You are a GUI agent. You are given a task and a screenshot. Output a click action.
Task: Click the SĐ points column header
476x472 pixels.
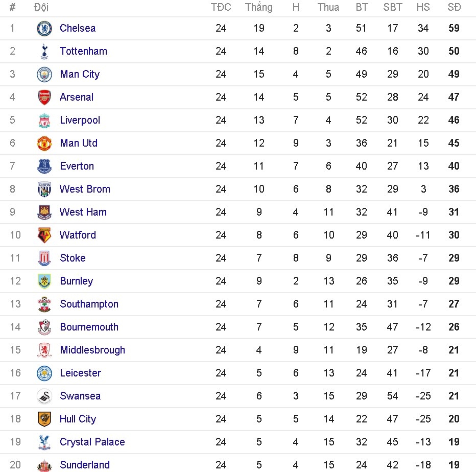tap(454, 7)
